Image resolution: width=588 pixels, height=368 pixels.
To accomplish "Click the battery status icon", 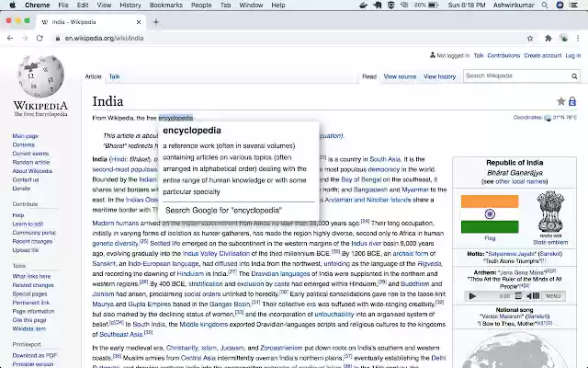I will point(434,6).
